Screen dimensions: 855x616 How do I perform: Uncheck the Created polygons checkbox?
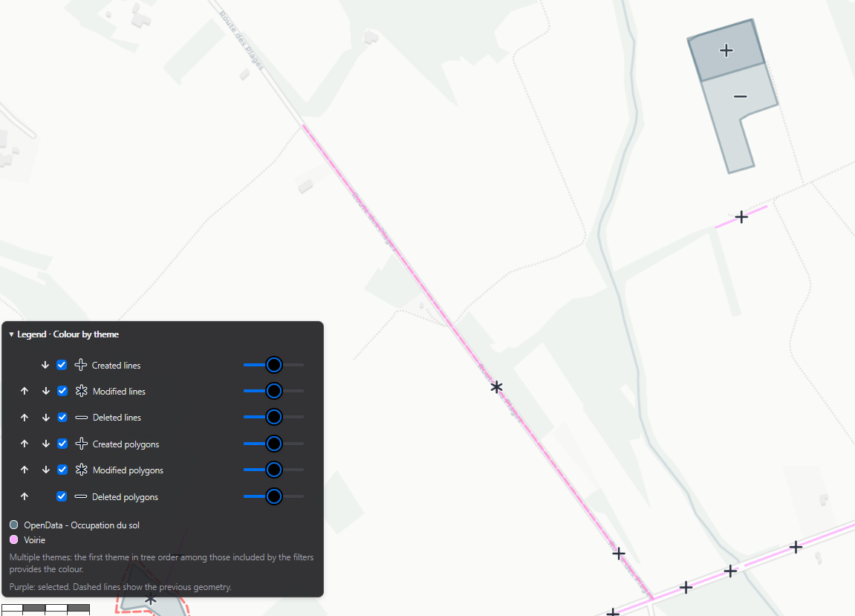pos(62,444)
